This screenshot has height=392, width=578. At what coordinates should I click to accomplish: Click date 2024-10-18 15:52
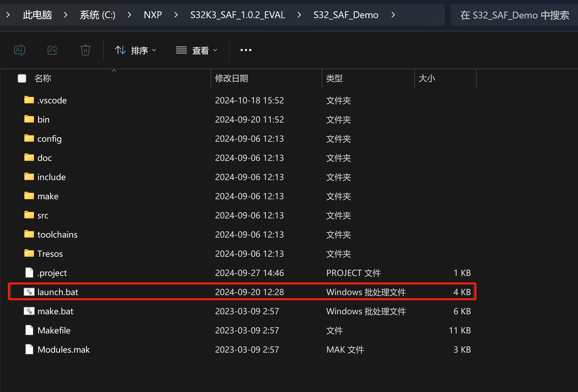(x=249, y=100)
